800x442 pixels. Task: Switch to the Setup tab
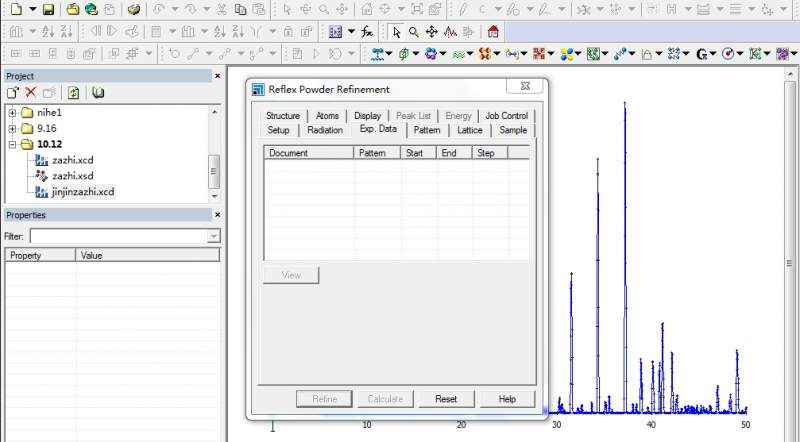coord(278,130)
